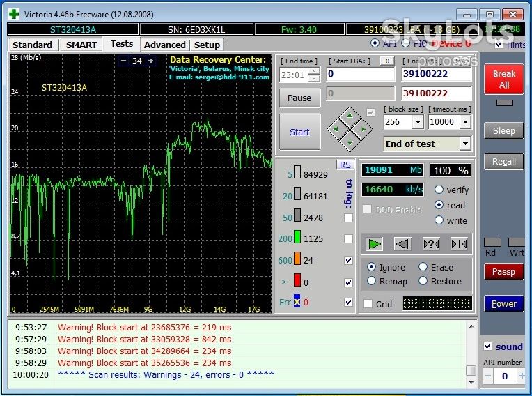This screenshot has width=532, height=396.
Task: Click the End LBA input field
Action: click(x=437, y=74)
